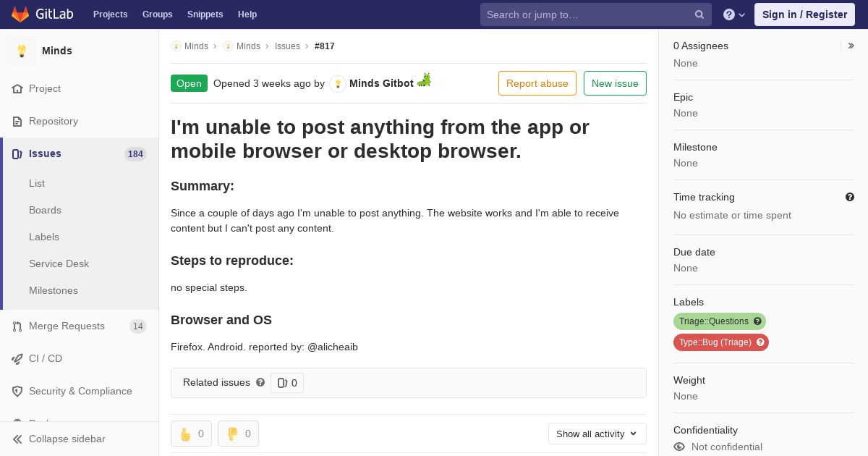Open the Show all activity dropdown

[597, 434]
